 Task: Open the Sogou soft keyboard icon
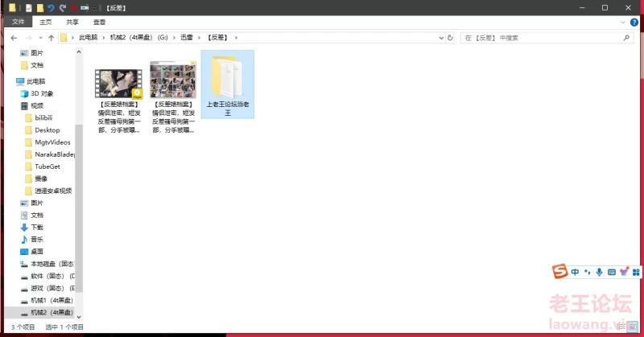pyautogui.click(x=612, y=272)
